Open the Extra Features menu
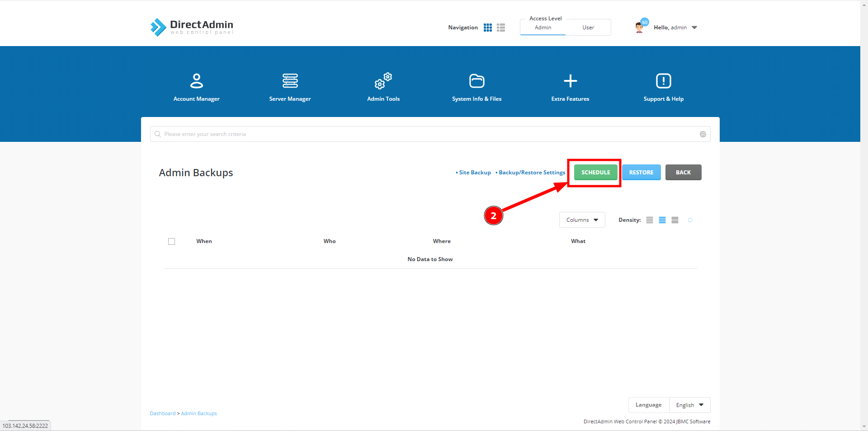Screen dimensions: 868x431 pos(570,87)
